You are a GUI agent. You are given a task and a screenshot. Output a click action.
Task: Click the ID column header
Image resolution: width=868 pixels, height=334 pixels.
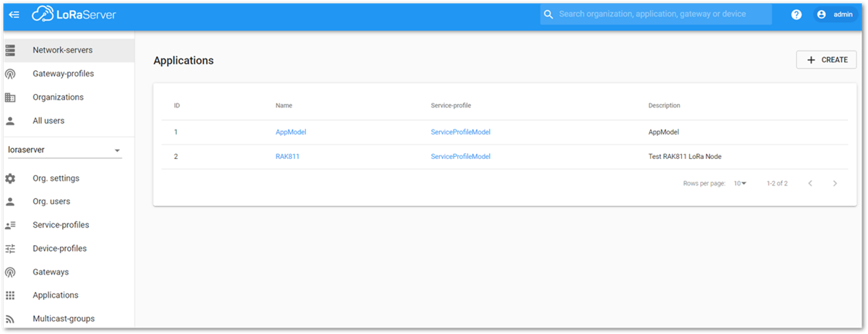176,106
